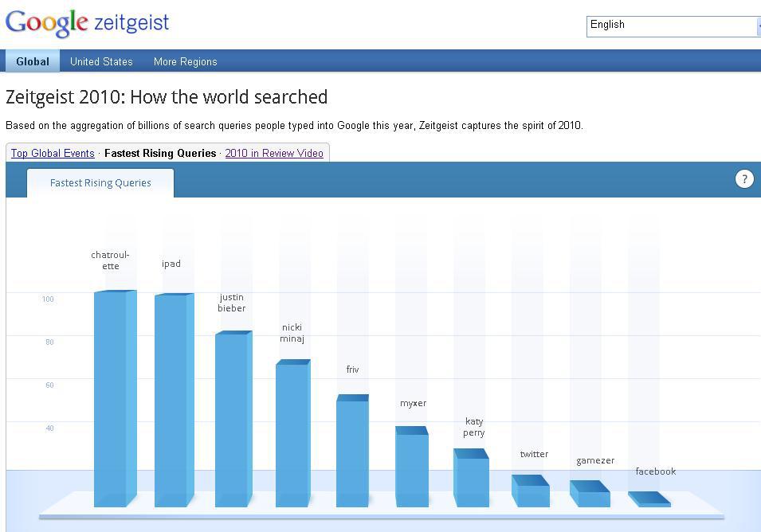The image size is (761, 532).
Task: Select the Fastest Rising Queries chart tab
Action: [100, 182]
